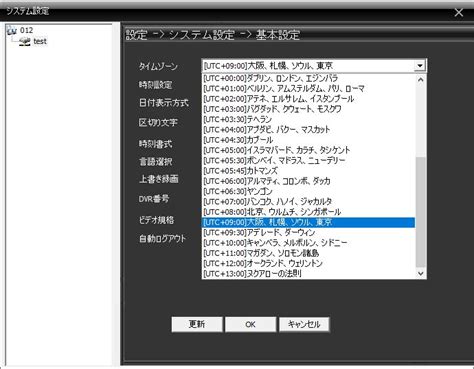Select UTC+07:00 Bangkok, Hanoi, Jakarta

click(308, 202)
